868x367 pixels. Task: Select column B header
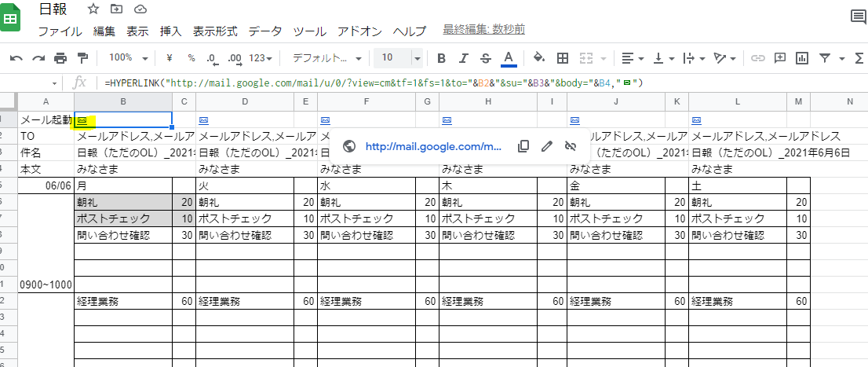click(x=123, y=101)
